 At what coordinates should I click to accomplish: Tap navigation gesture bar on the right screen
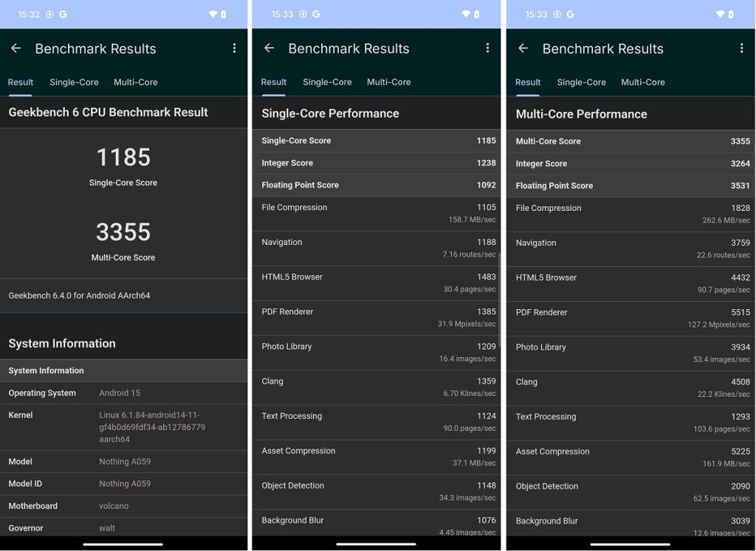point(630,544)
